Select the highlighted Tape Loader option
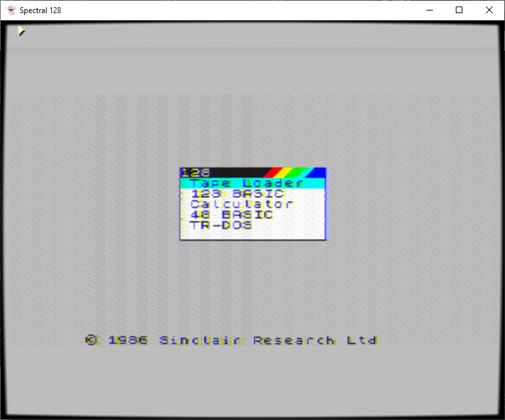The image size is (505, 420). [247, 183]
